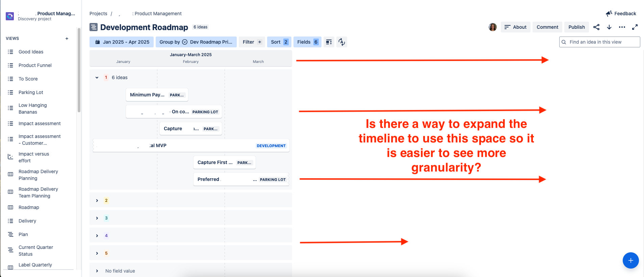
Task: Click the Find an idea search field
Action: [600, 42]
